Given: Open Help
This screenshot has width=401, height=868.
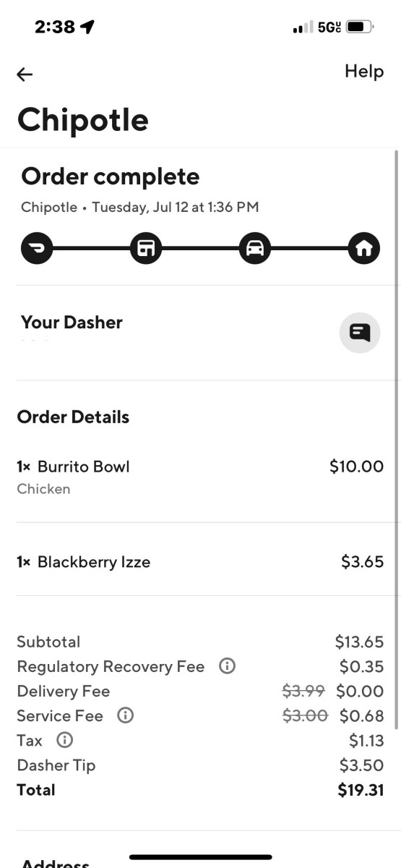Looking at the screenshot, I should pos(364,71).
